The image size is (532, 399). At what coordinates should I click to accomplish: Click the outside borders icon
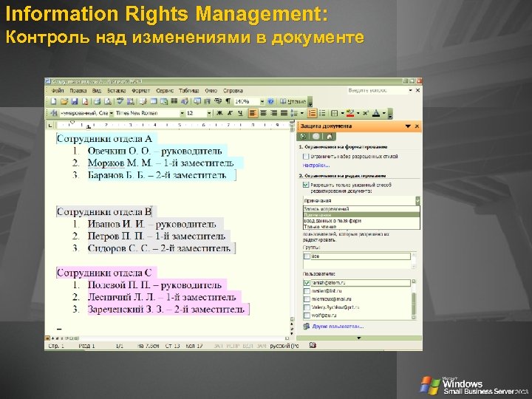pyautogui.click(x=335, y=113)
